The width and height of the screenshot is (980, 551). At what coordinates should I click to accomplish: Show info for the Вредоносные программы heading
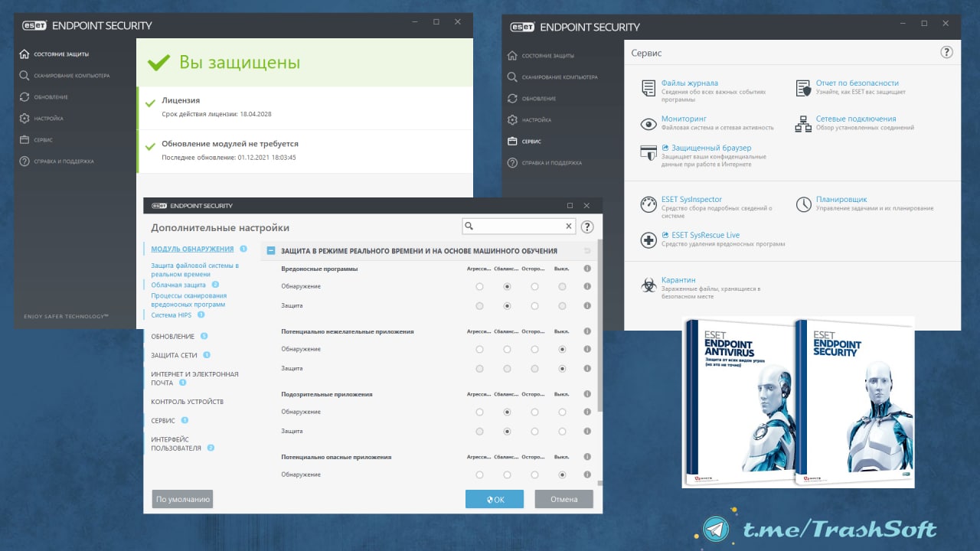pos(587,269)
